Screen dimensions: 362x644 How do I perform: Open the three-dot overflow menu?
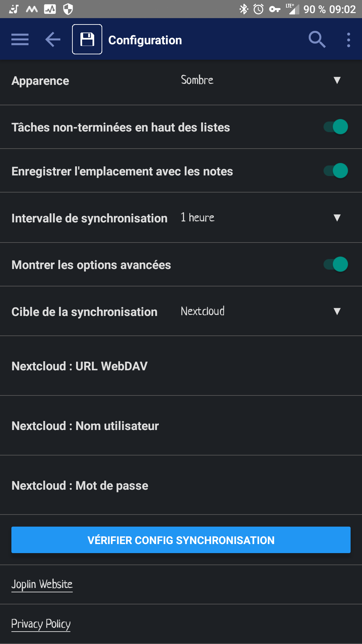tap(349, 40)
